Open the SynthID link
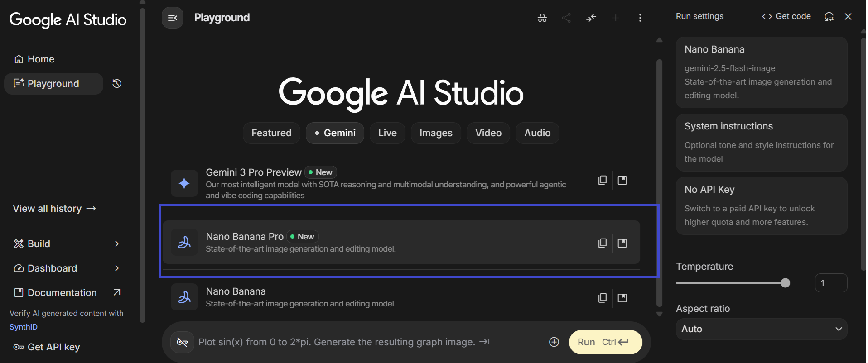This screenshot has width=868, height=363. tap(24, 327)
